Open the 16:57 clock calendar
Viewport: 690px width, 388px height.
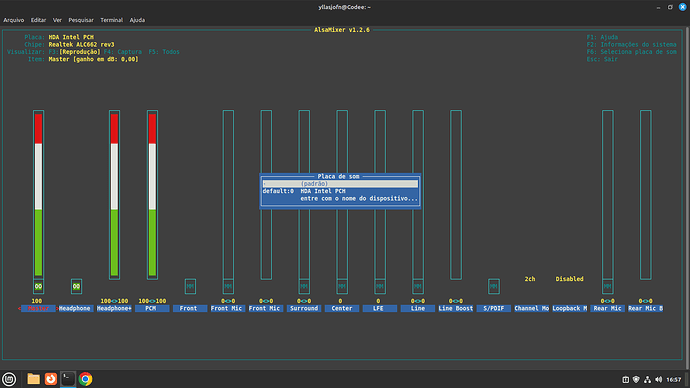[x=674, y=379]
